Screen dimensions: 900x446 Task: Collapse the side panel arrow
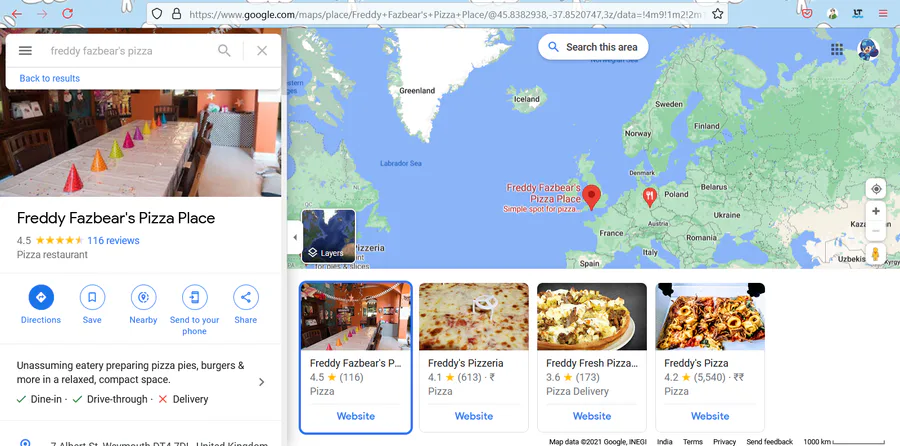(295, 237)
